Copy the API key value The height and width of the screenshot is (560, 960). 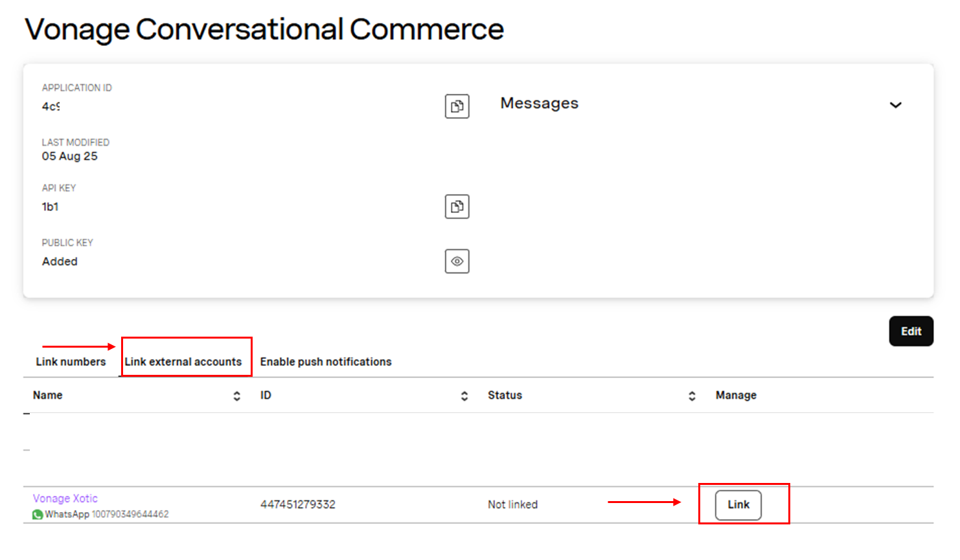tap(457, 207)
